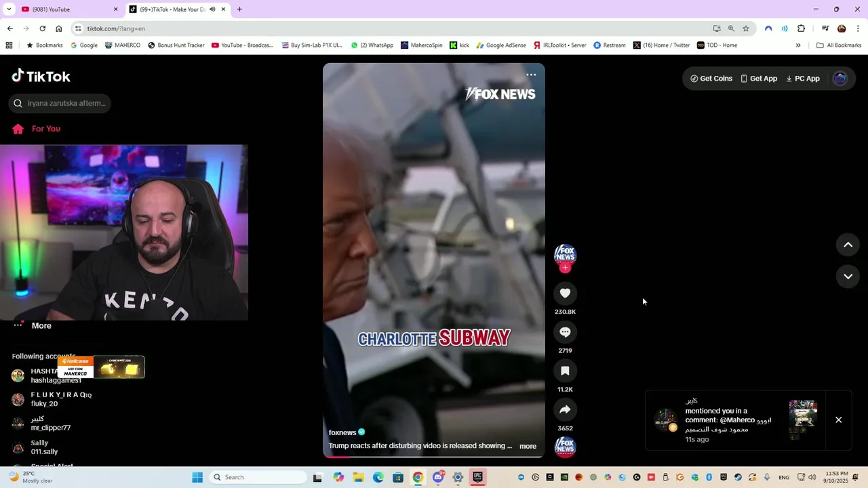Open the browser home page

pyautogui.click(x=59, y=28)
